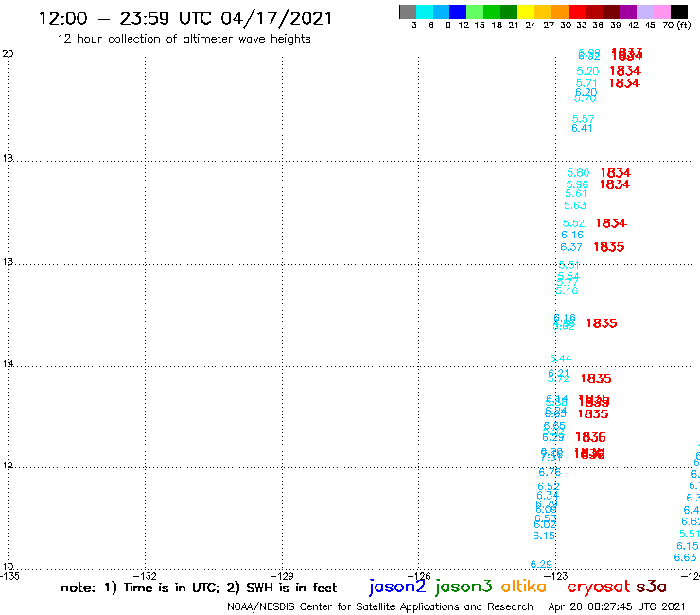
Task: Click the 'jason2' satellite label
Action: 397,588
